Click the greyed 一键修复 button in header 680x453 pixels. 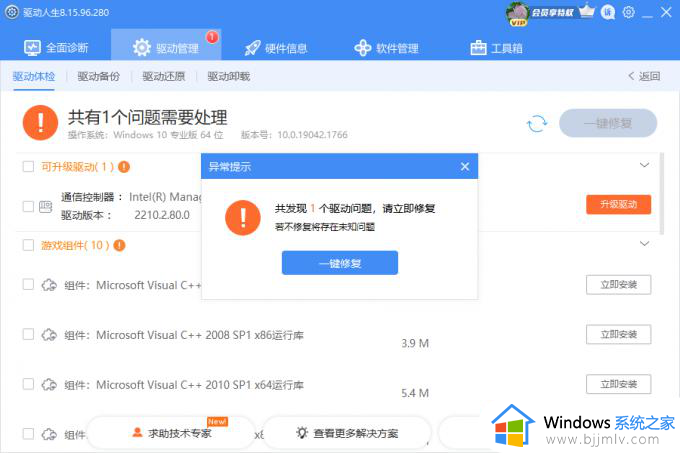[x=608, y=124]
